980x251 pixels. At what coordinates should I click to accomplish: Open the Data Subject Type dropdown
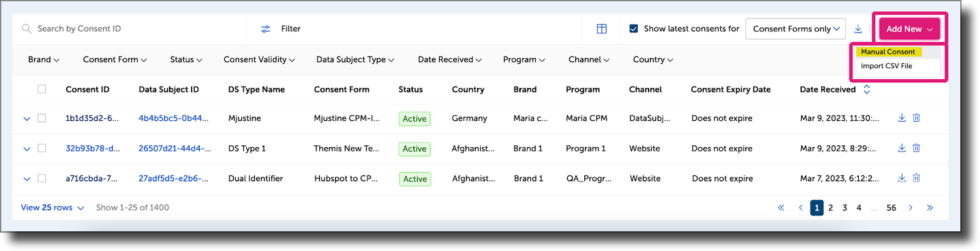[x=355, y=60]
